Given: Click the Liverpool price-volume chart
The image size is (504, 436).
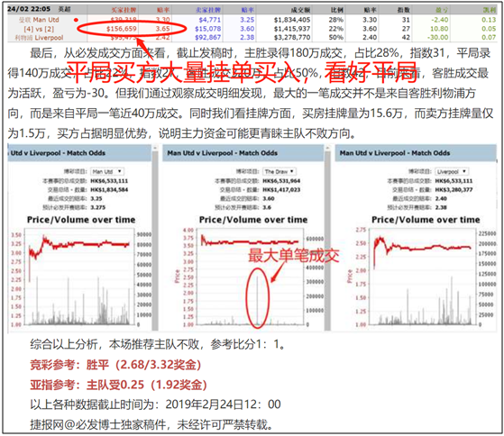Looking at the screenshot, I should tap(423, 277).
